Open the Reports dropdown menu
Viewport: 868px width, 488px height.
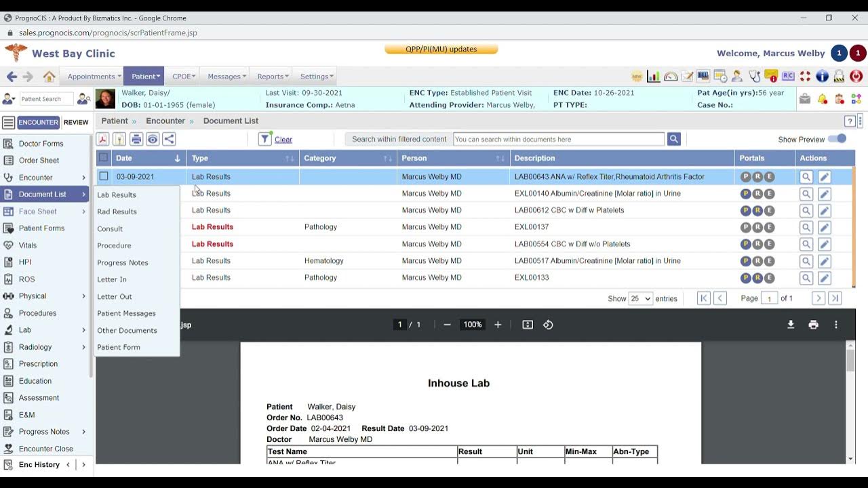273,77
